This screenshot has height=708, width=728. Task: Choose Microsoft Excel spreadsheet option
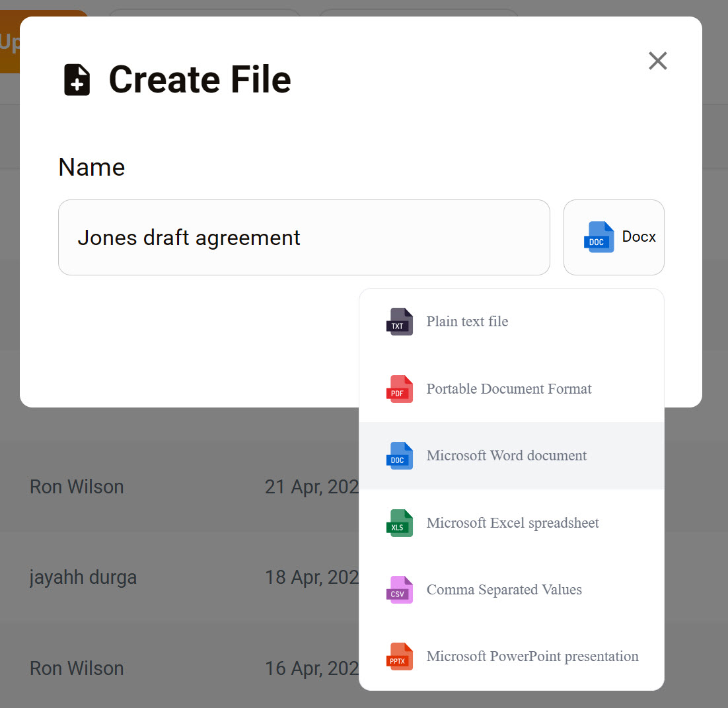(511, 523)
